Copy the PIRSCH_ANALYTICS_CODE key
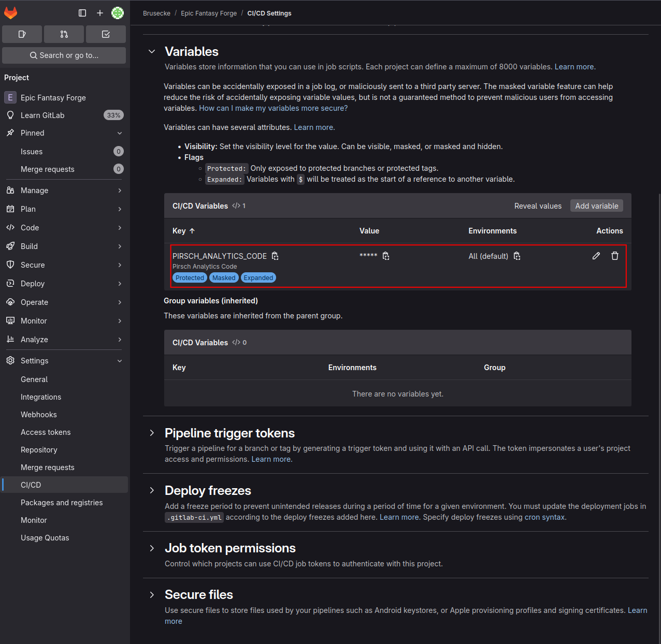The image size is (661, 644). tap(275, 256)
